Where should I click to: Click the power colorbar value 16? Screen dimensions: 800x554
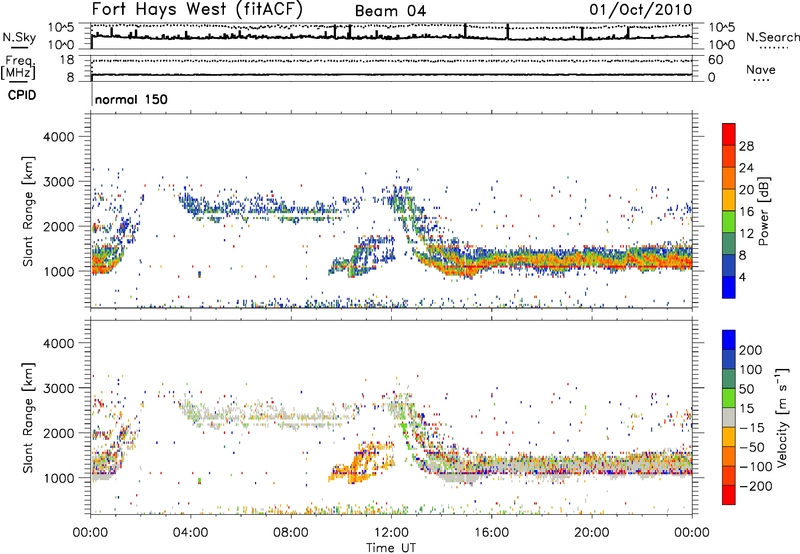coord(746,212)
